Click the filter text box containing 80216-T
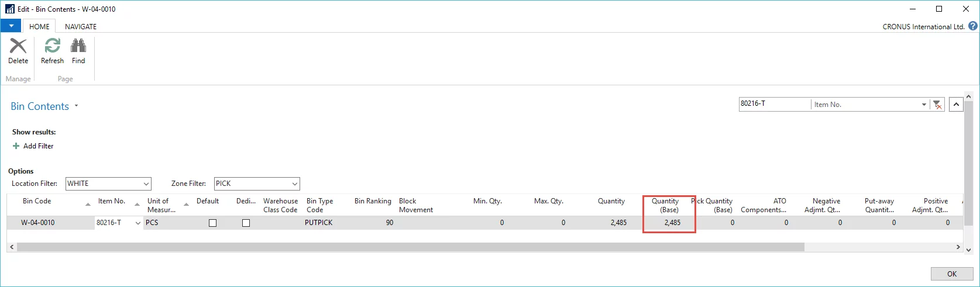Screen dimensions: 980x287 tap(775, 104)
